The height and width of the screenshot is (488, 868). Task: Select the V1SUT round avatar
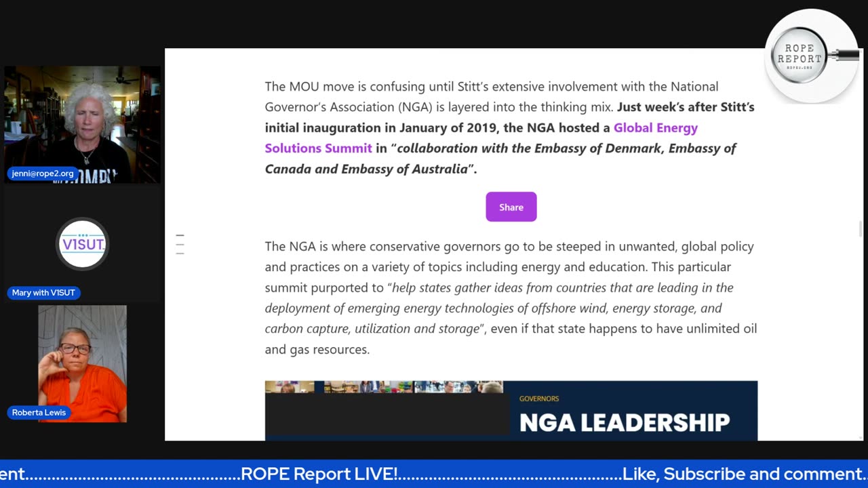tap(82, 244)
